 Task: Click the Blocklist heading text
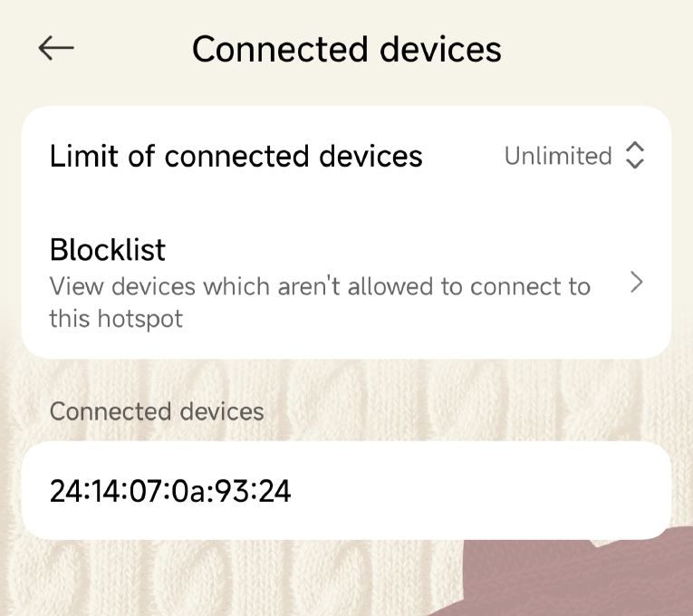107,249
